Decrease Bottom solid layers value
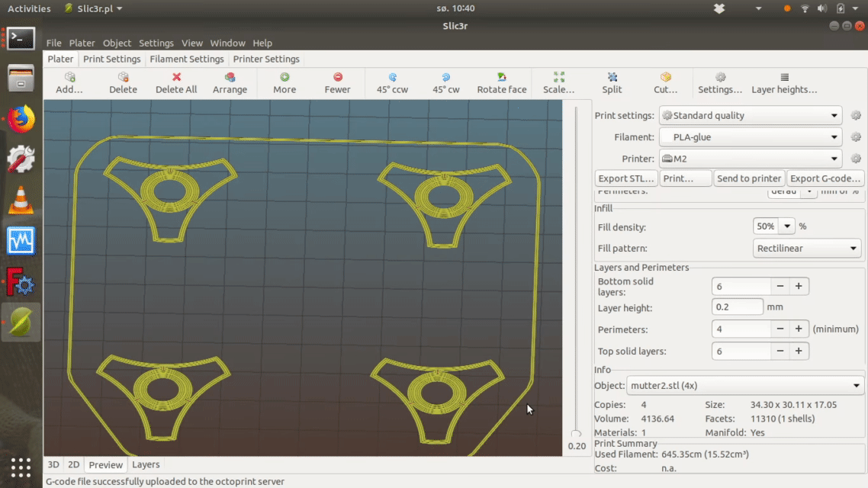Image resolution: width=868 pixels, height=488 pixels. click(x=780, y=286)
